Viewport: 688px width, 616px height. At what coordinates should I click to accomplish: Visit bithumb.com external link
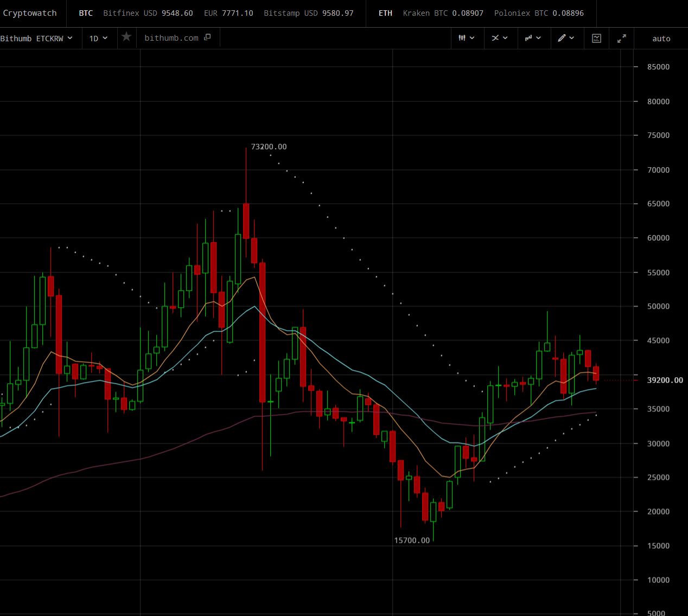click(x=177, y=38)
